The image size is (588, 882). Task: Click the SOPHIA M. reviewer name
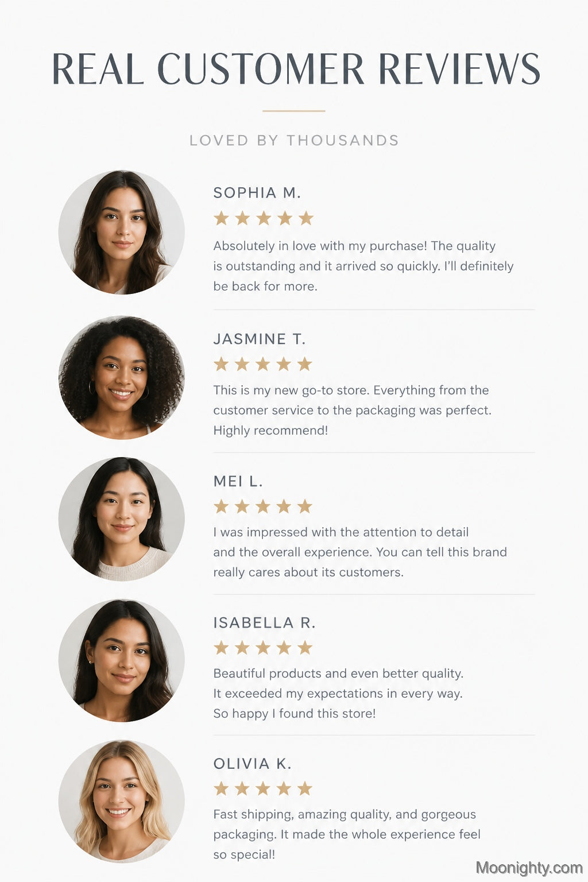click(257, 193)
